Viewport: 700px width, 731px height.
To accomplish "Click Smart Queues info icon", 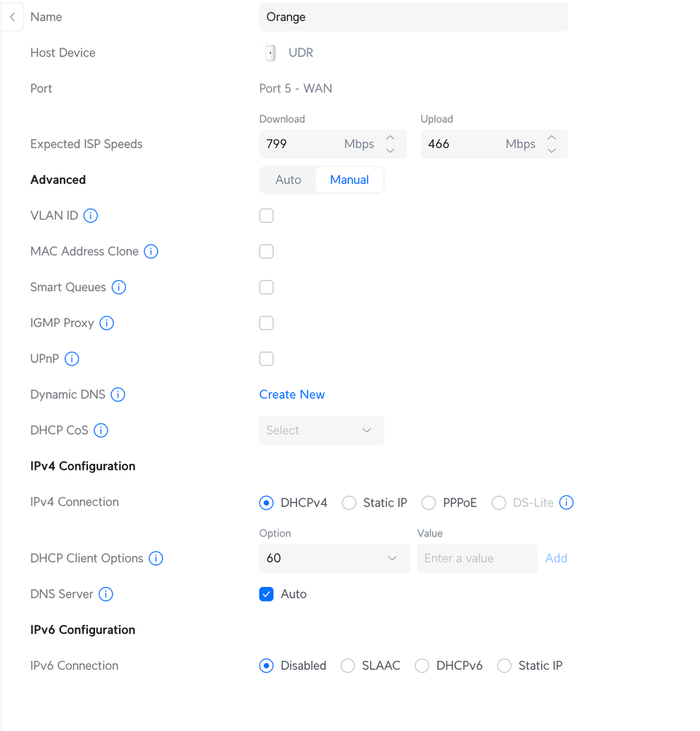I will [118, 288].
